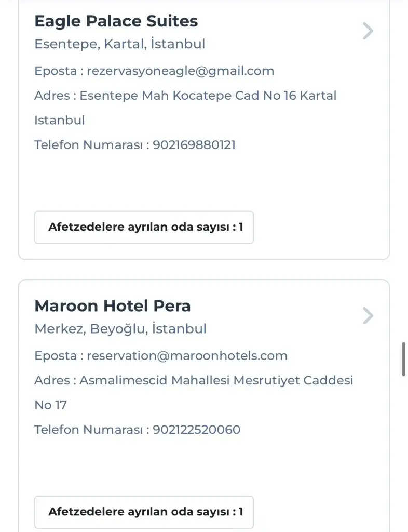The height and width of the screenshot is (532, 408).
Task: Select the Esentepe Mah Kocatepe Cad address
Action: (x=208, y=96)
